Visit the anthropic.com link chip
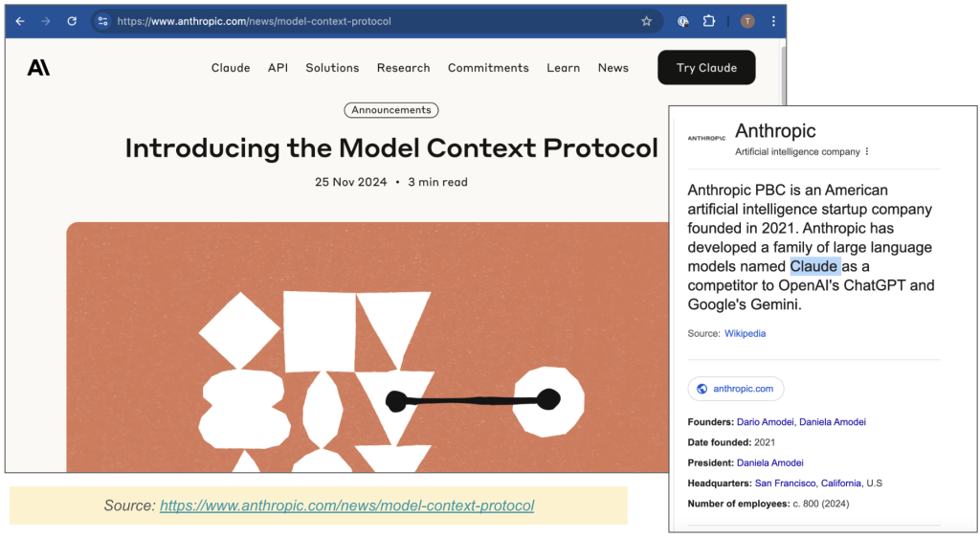Screen dimensions: 980x539 (736, 389)
